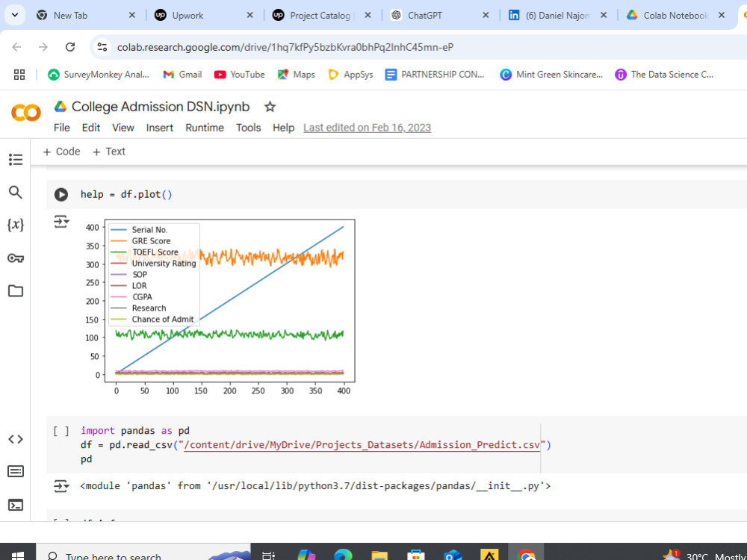Open the Gmail bookmark

coord(182,74)
